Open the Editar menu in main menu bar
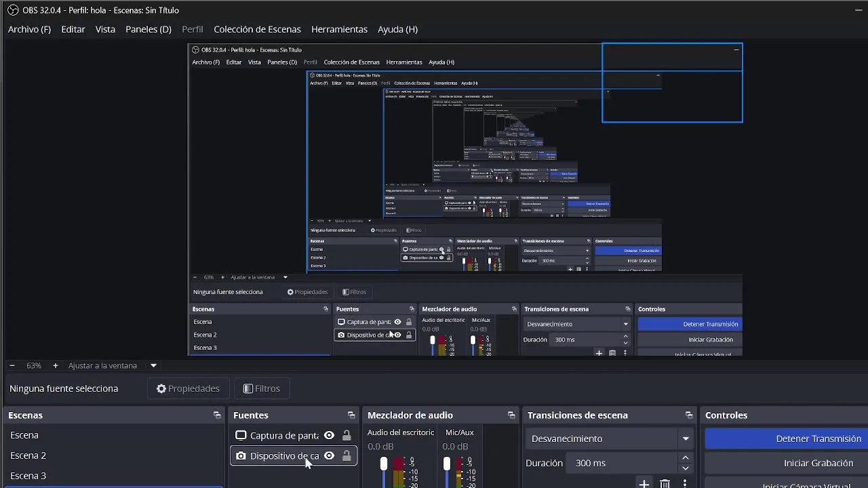This screenshot has width=868, height=488. [x=73, y=29]
